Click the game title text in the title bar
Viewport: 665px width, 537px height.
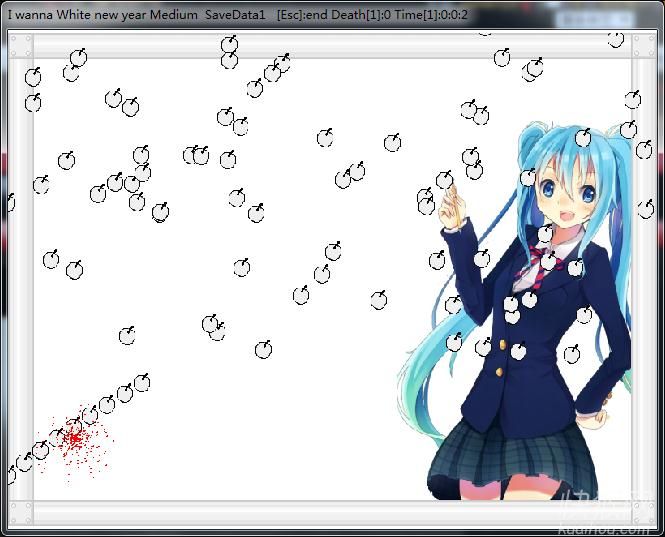click(x=102, y=15)
